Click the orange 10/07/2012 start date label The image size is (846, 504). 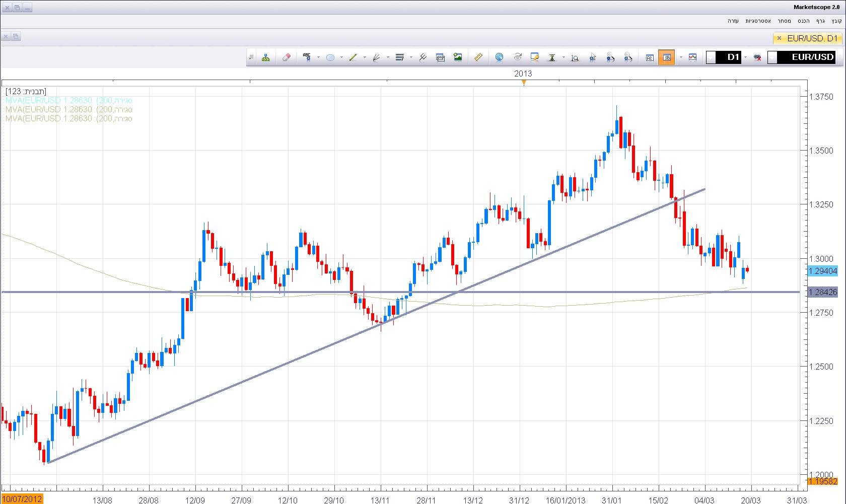(22, 499)
